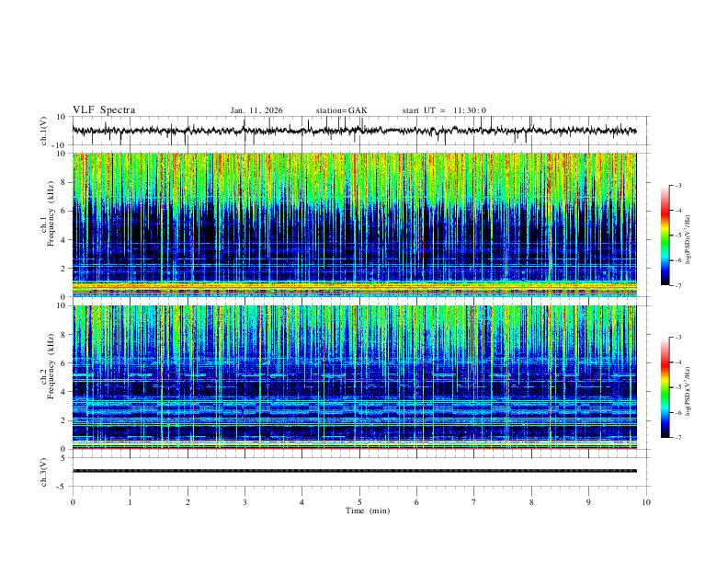The image size is (728, 563).
Task: Click the "9" tick on the time axis
Action: click(x=588, y=502)
